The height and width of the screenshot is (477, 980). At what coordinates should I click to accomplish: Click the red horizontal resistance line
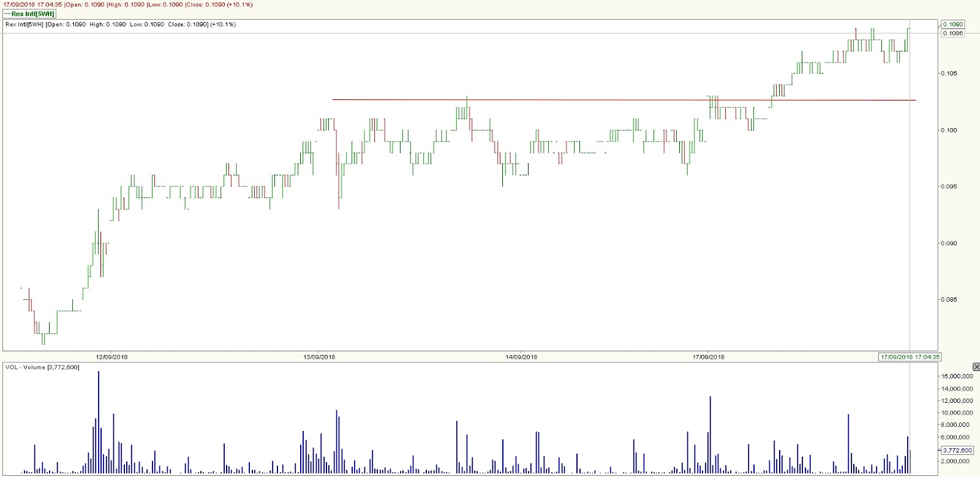point(624,99)
